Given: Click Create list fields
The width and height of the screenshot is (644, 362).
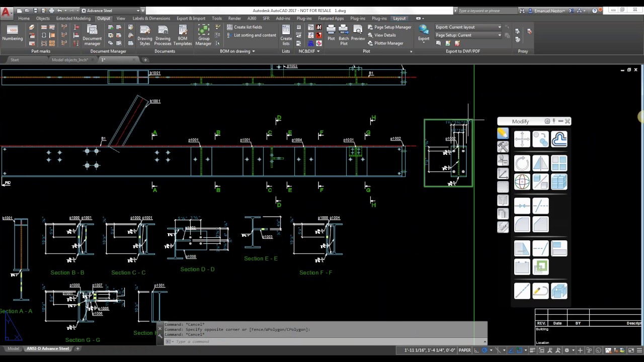Looking at the screenshot, I should click(244, 27).
